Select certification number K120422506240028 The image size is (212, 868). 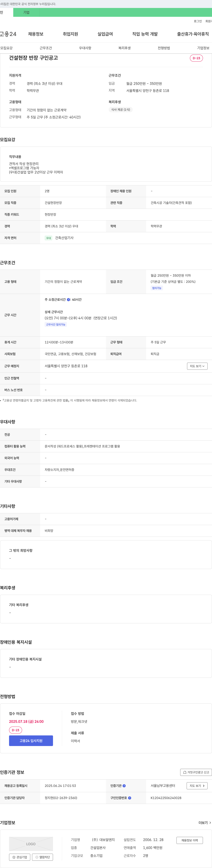coord(166,798)
